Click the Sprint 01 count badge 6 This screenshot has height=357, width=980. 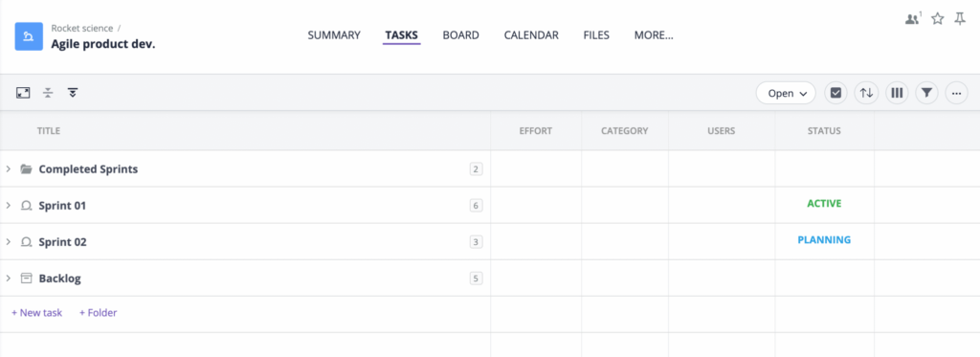click(477, 205)
